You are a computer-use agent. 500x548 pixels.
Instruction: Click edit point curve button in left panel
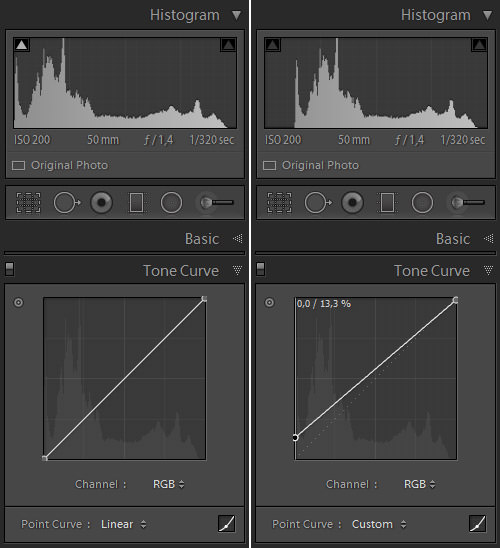click(x=226, y=524)
